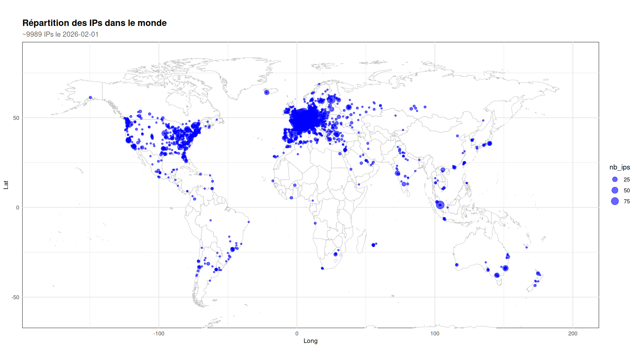Viewport: 637px width, 364px height.
Task: Click the dark dot near Mauritius island
Action: point(373,245)
